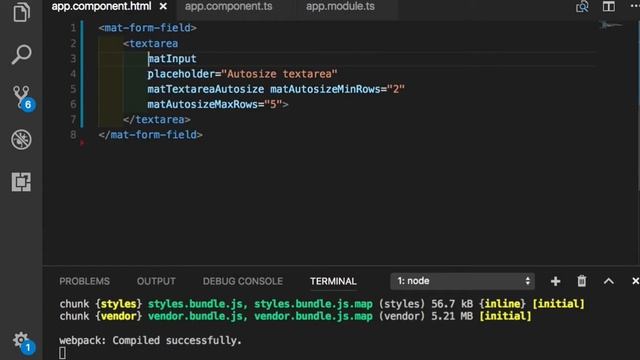
Task: Open the Debug view icon
Action: click(21, 140)
